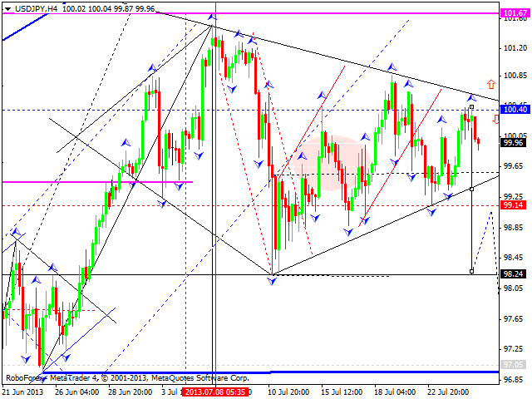Screen dimensions: 532x399
Task: Click the red upward arrow marker
Action: coord(492,84)
